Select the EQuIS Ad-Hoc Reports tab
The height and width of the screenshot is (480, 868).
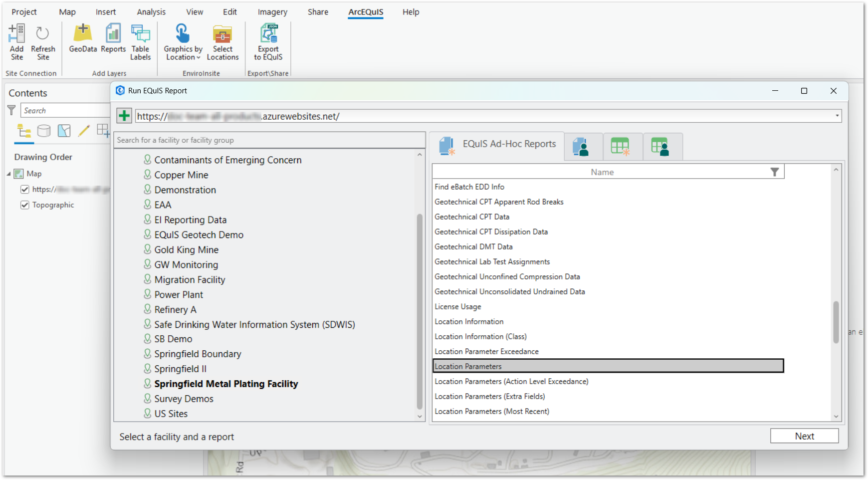pos(497,146)
